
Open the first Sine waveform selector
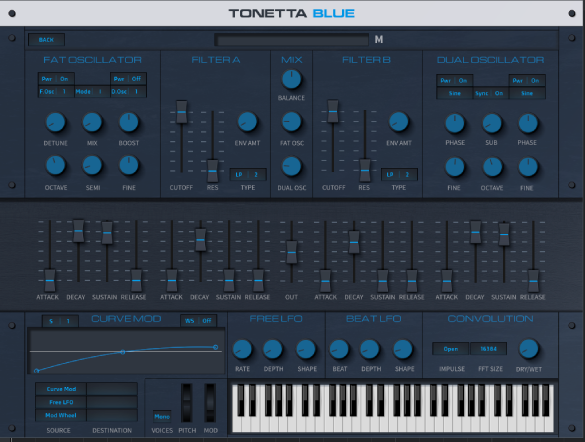point(454,93)
